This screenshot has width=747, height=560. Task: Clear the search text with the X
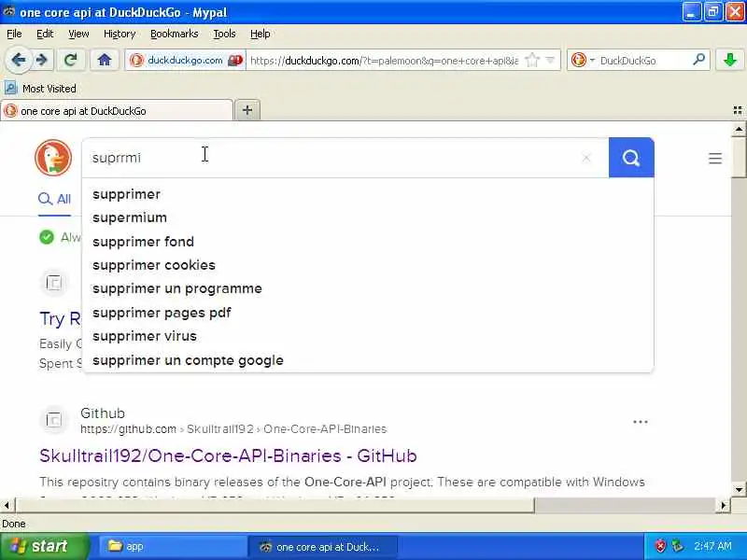(x=586, y=158)
